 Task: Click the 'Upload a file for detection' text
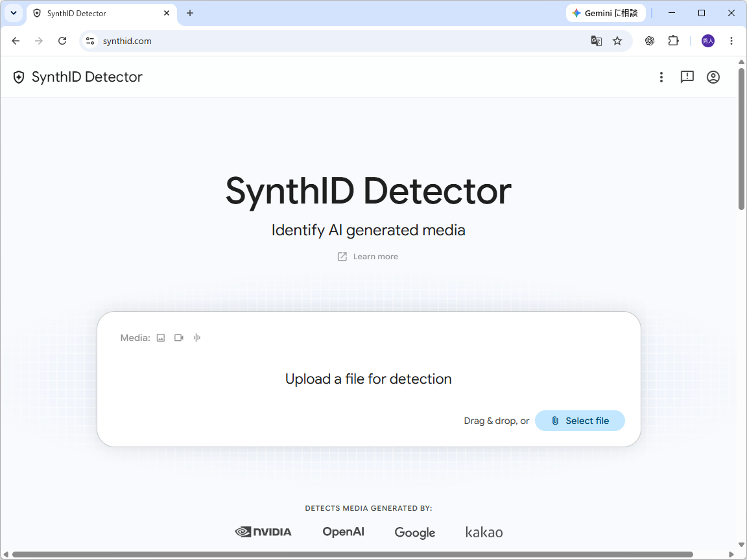pos(368,379)
